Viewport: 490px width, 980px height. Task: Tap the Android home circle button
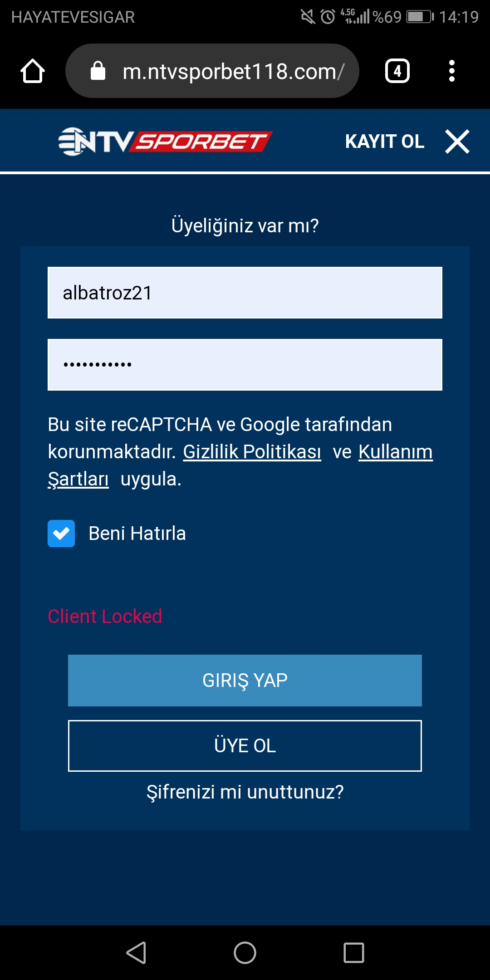245,952
